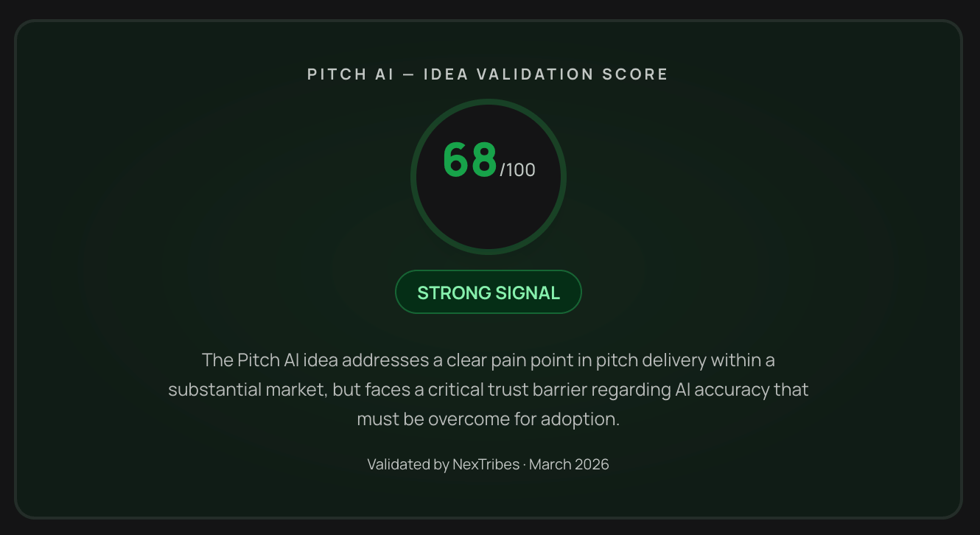Click 'must be overcome for adoption' line
980x535 pixels.
[x=488, y=419]
